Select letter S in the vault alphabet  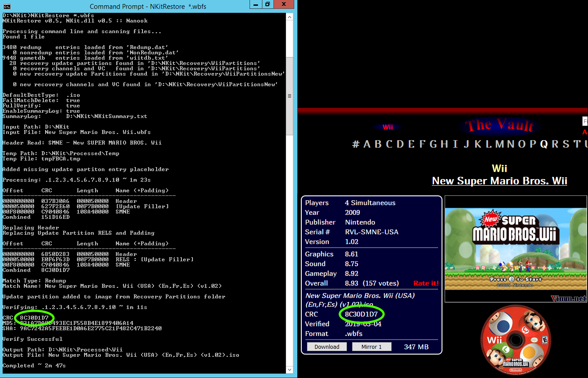(566, 144)
